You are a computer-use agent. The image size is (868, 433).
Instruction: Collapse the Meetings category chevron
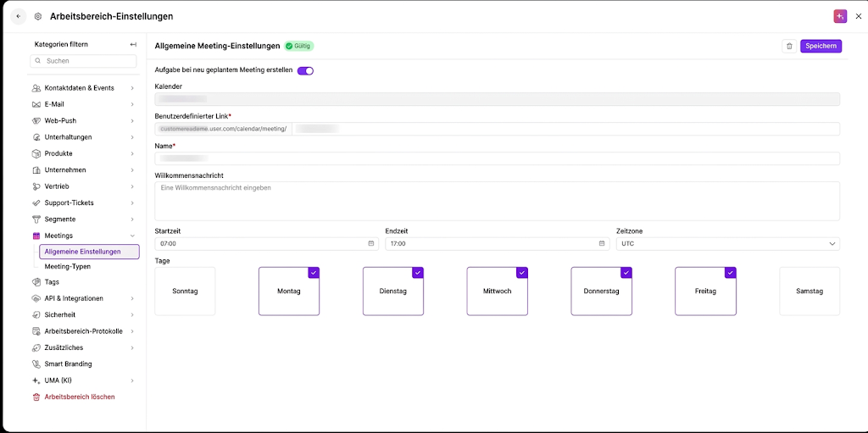[x=132, y=236]
